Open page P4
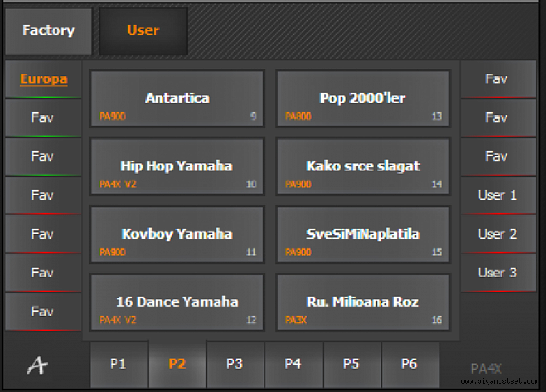 pos(293,364)
